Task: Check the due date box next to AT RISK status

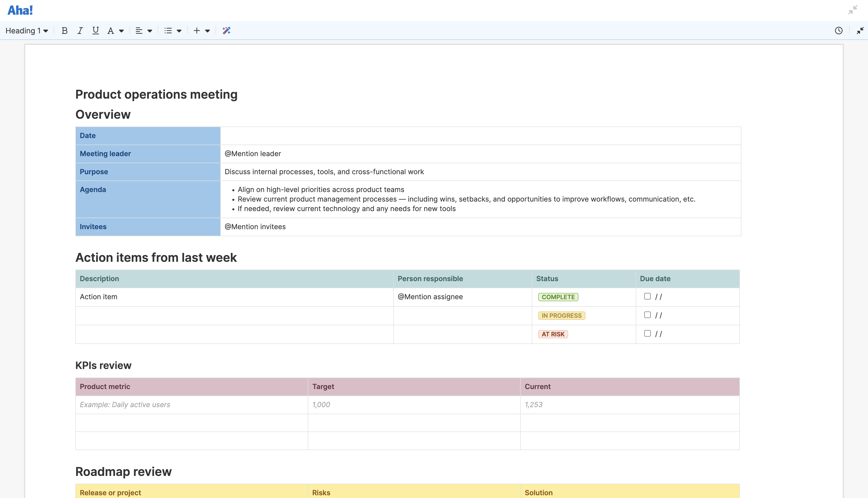Action: pyautogui.click(x=647, y=333)
